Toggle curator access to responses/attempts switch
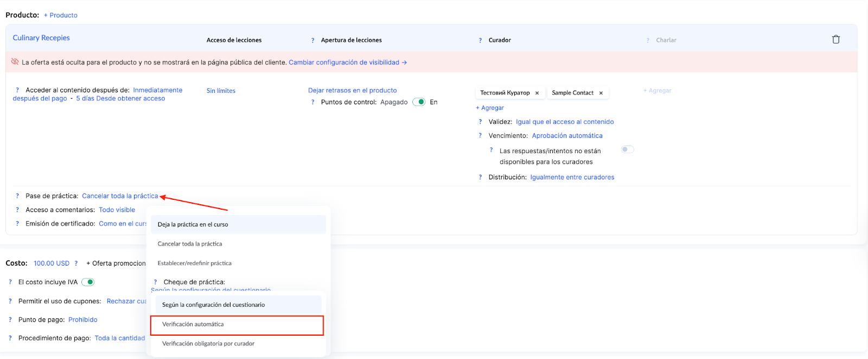The height and width of the screenshot is (359, 868). pos(627,150)
